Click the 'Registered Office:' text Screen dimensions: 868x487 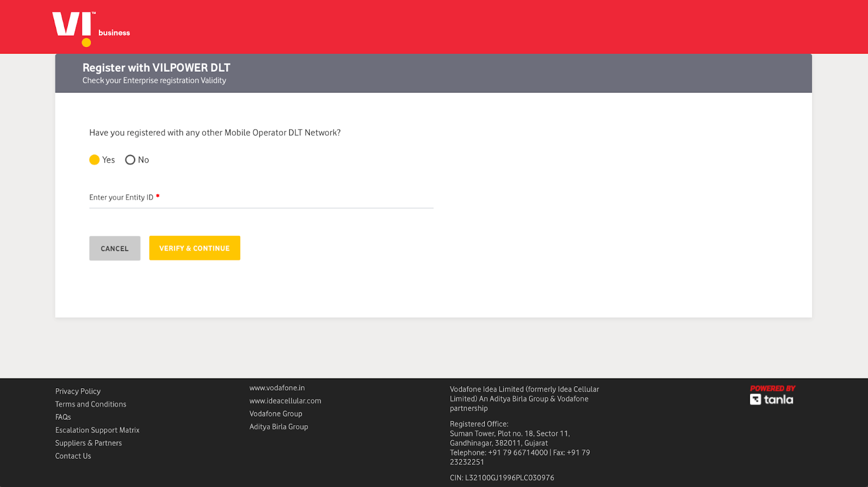(479, 424)
